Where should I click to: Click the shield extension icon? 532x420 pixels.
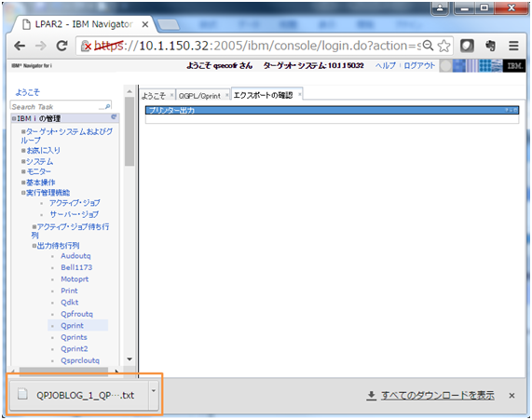467,46
